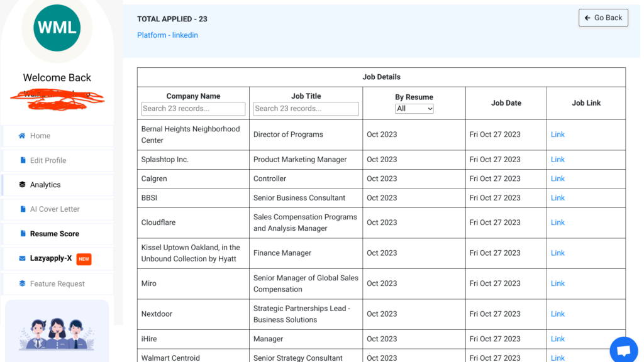644x362 pixels.
Task: Click the Go Back button
Action: click(x=603, y=18)
